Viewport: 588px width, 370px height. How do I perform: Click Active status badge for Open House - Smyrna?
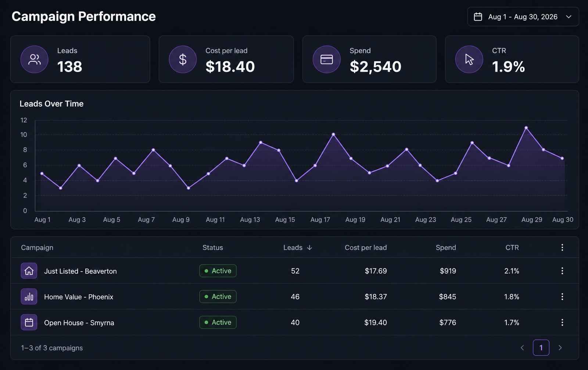pyautogui.click(x=218, y=322)
